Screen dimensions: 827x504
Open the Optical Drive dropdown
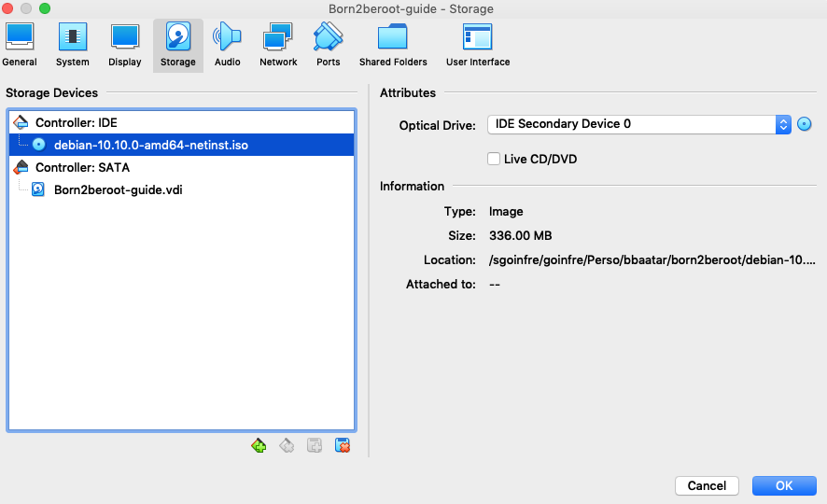click(639, 124)
